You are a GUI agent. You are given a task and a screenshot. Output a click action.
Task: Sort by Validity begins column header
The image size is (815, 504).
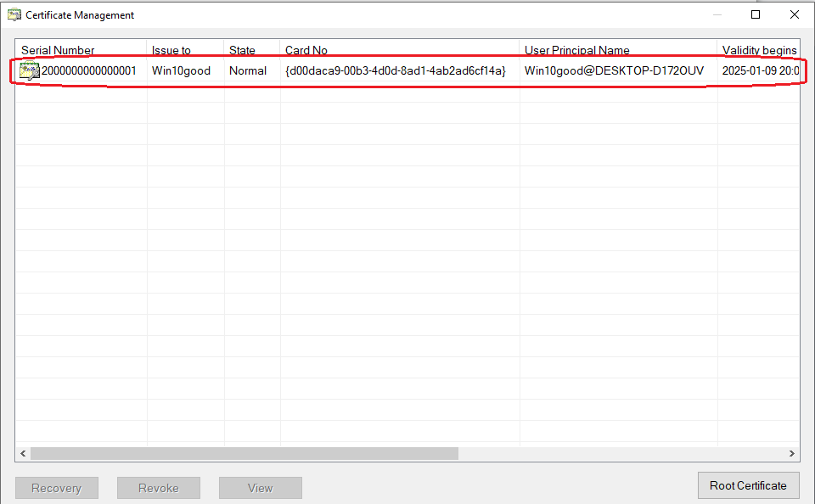coord(758,50)
